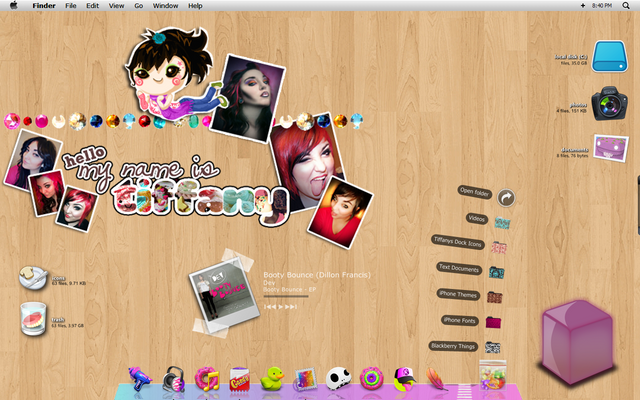
Task: Open the Help menu
Action: coord(195,6)
